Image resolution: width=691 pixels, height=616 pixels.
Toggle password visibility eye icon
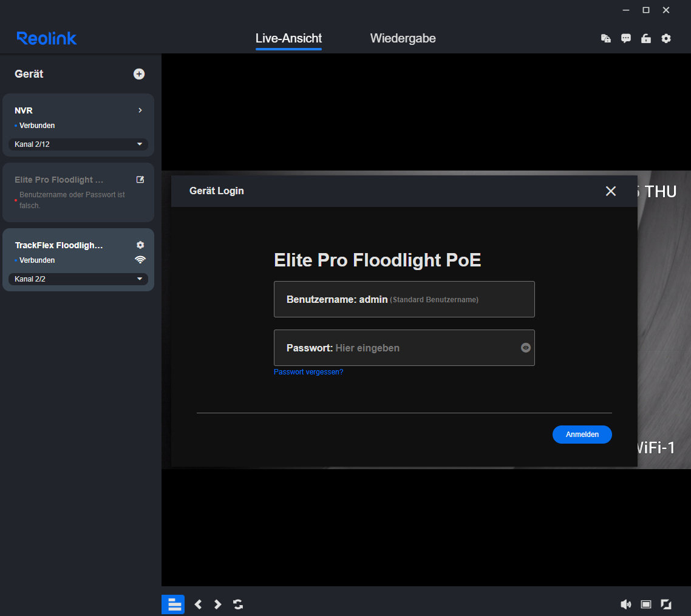[x=525, y=348]
